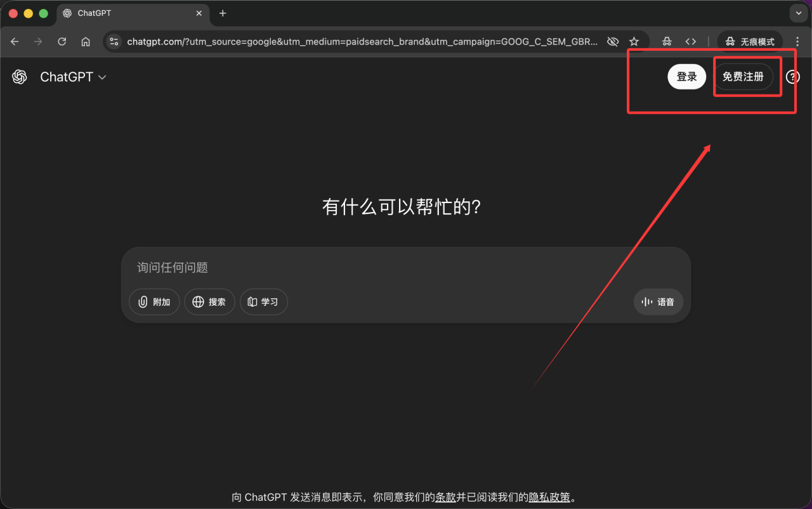Image resolution: width=812 pixels, height=509 pixels.
Task: Click the chatgpt.com URL in address bar
Action: coord(362,42)
